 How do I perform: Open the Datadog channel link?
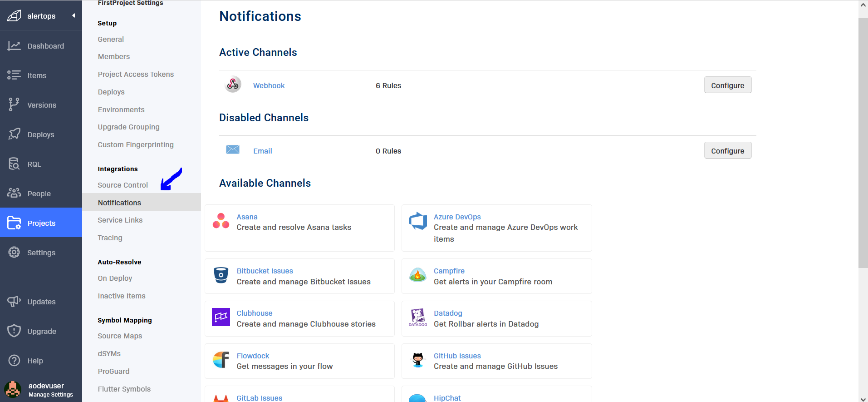tap(448, 313)
